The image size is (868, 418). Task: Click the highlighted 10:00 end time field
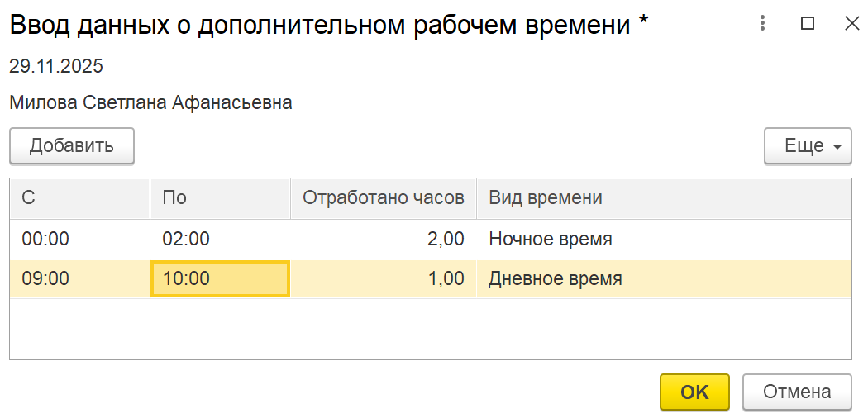point(220,279)
